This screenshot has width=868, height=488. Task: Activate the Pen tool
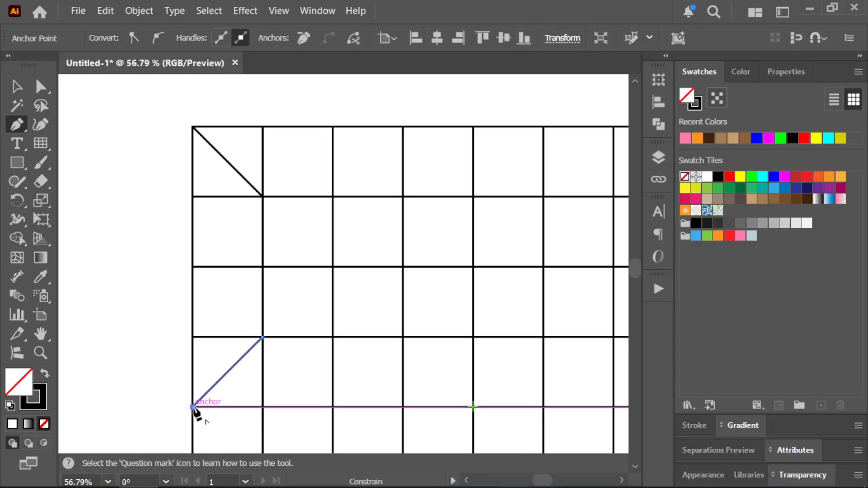(17, 124)
